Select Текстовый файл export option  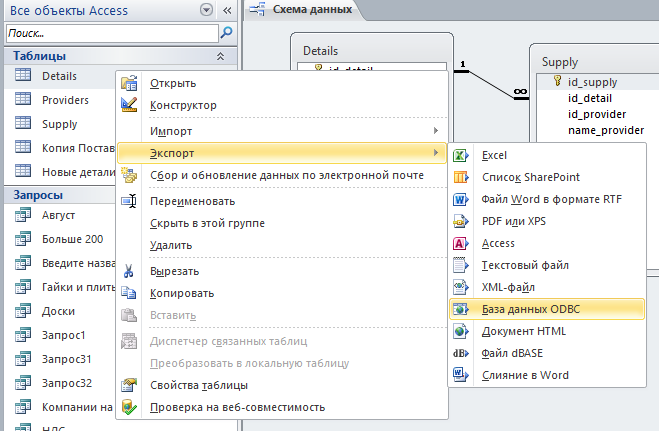click(x=547, y=265)
